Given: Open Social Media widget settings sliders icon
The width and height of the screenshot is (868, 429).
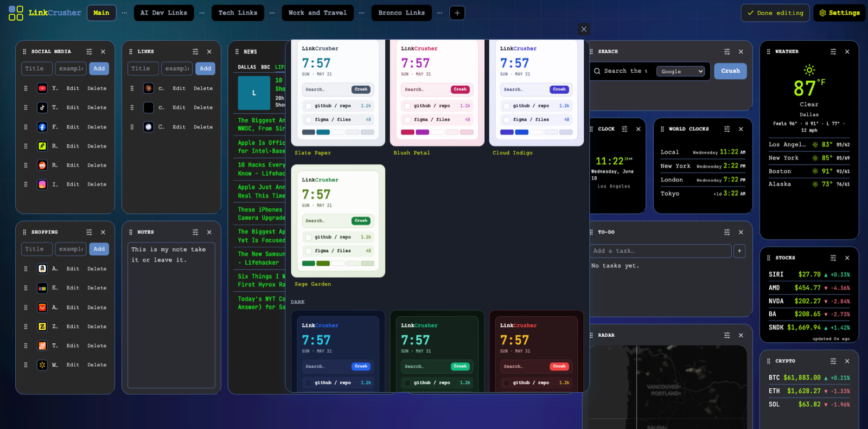Looking at the screenshot, I should tap(89, 52).
